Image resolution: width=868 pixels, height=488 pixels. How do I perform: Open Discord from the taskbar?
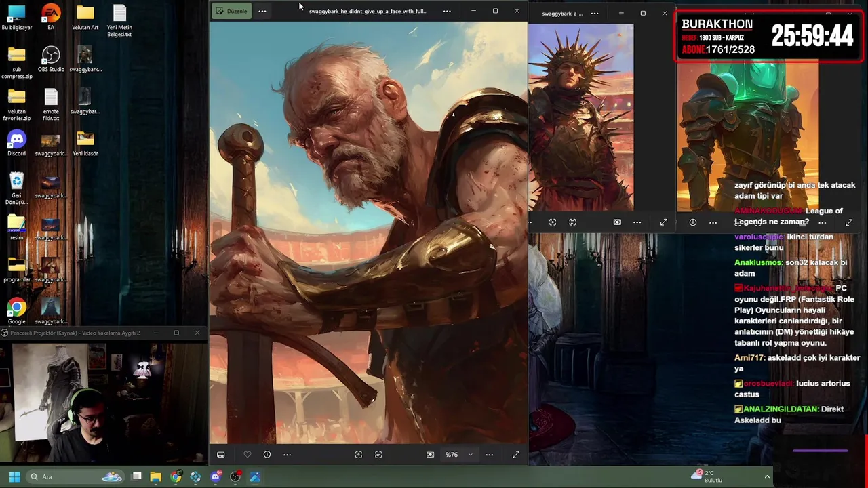[x=216, y=476]
